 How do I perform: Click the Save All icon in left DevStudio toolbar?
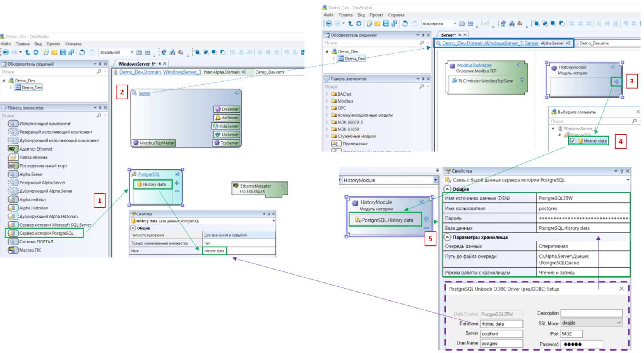[71, 52]
